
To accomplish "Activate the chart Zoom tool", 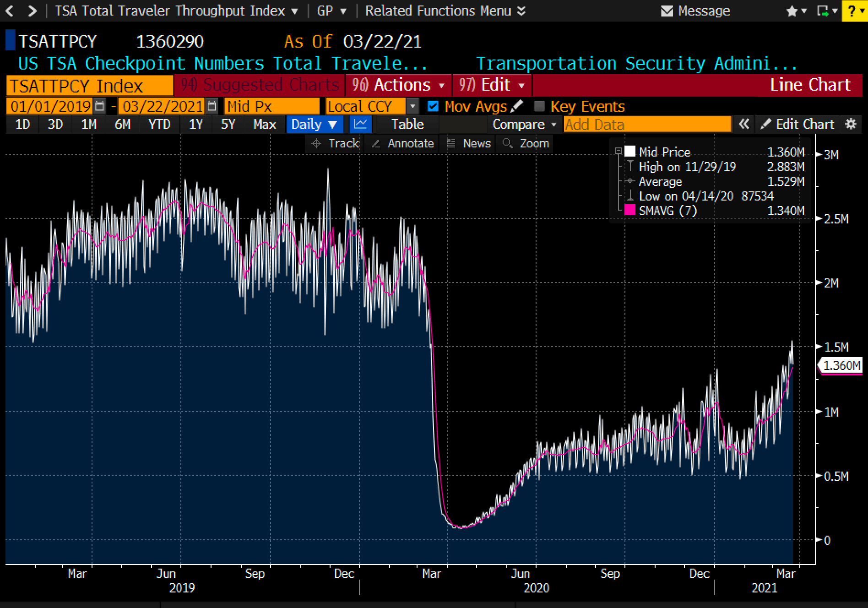I will (525, 143).
